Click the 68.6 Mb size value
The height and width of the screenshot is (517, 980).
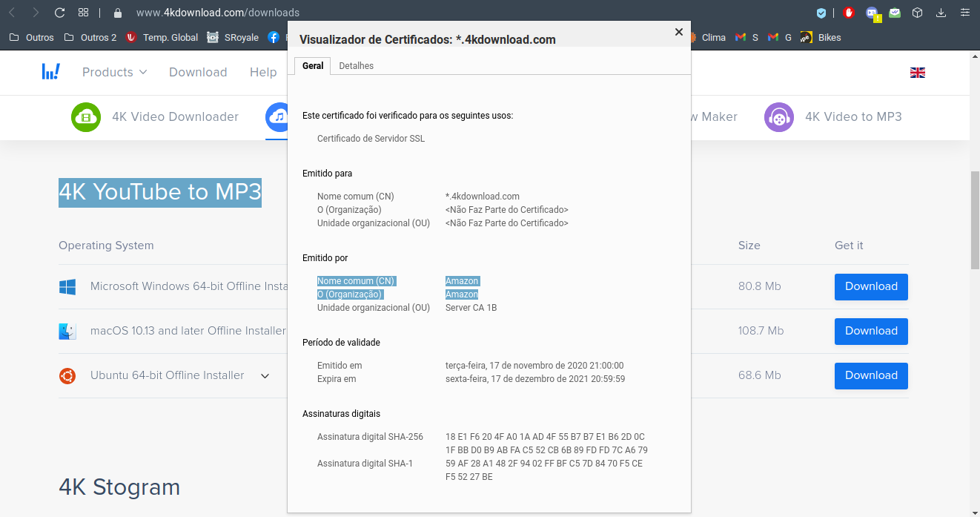[x=760, y=375]
